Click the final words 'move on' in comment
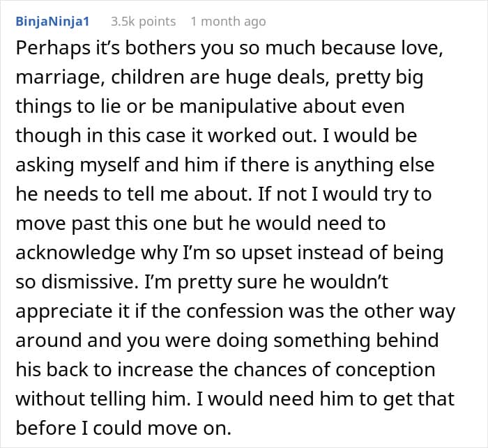 190,428
